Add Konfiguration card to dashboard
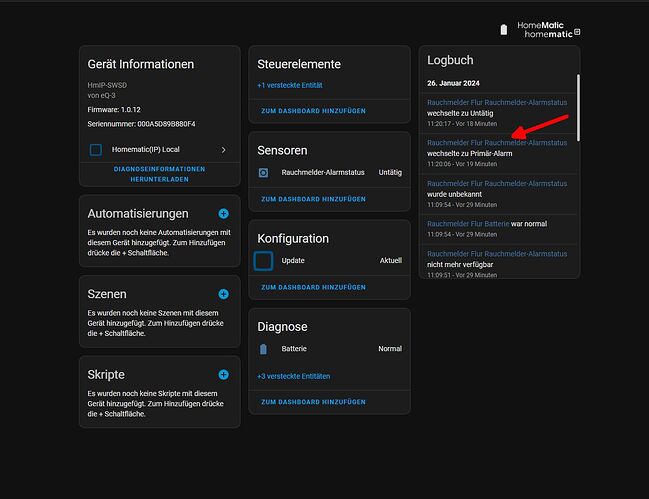 (x=313, y=287)
